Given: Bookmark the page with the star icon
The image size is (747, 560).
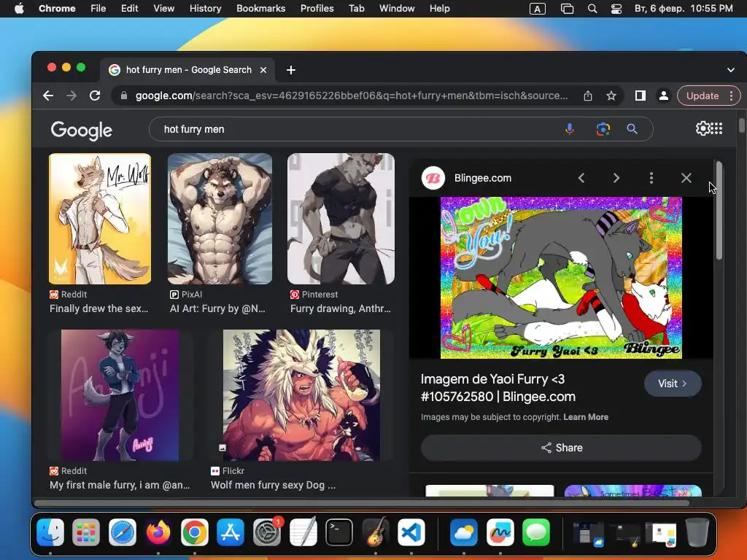Looking at the screenshot, I should coord(611,96).
